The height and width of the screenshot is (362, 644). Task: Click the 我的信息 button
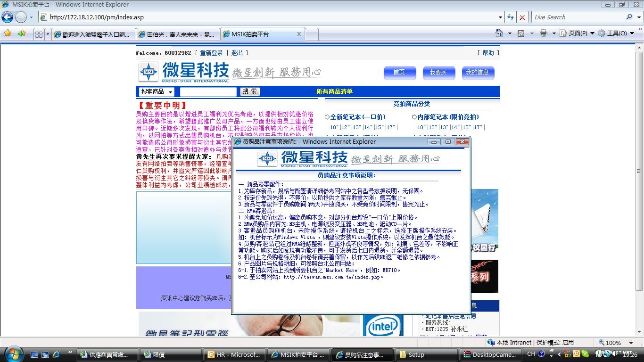[x=478, y=73]
